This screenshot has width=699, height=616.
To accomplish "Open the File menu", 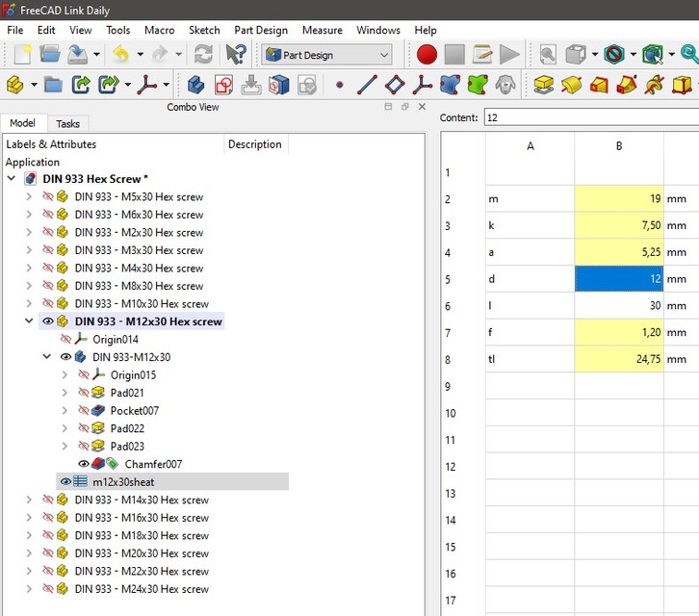I will pos(15,30).
